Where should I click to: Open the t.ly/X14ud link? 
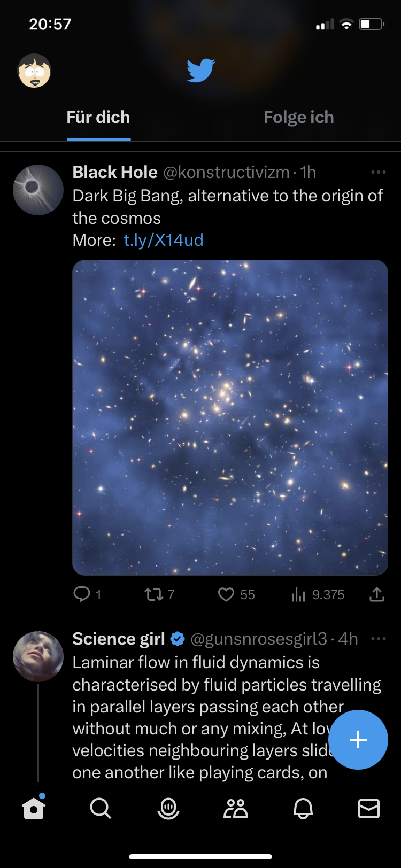(x=164, y=240)
